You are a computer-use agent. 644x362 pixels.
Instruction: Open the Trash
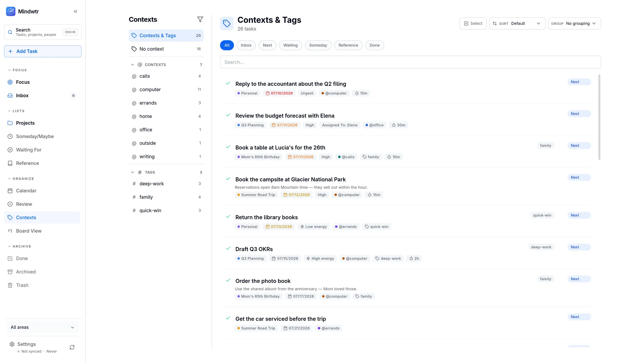tap(42, 285)
